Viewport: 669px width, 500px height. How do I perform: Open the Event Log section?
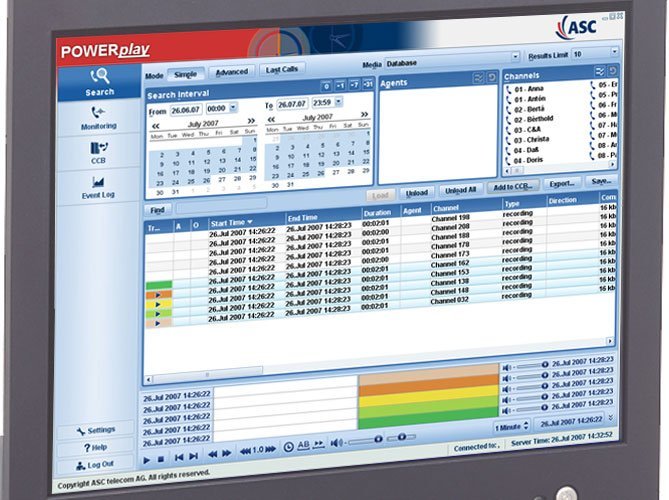[98, 188]
